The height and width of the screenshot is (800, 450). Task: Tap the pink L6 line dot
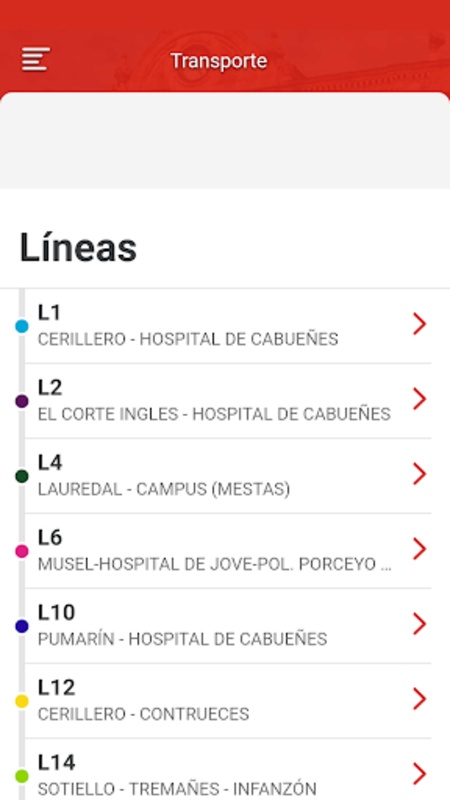point(21,551)
